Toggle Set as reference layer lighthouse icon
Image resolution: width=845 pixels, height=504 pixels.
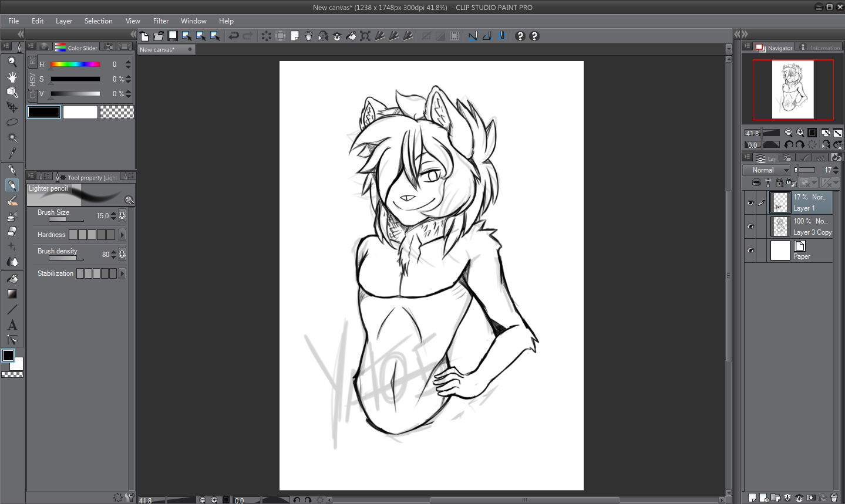768,182
